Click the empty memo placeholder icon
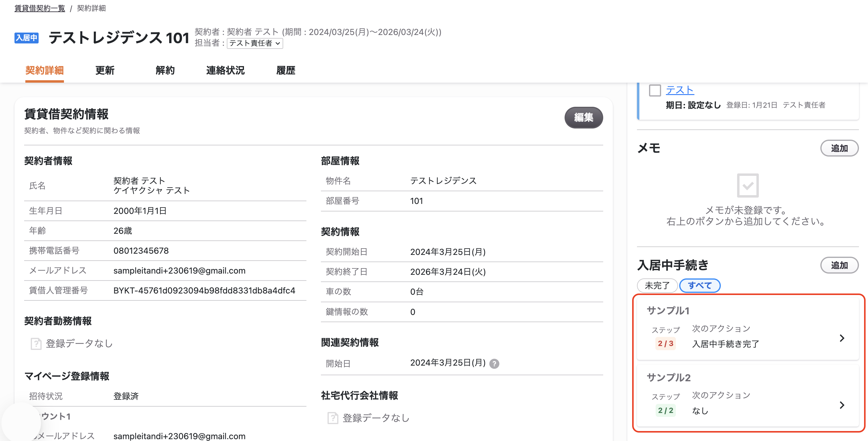This screenshot has height=441, width=868. (x=747, y=185)
